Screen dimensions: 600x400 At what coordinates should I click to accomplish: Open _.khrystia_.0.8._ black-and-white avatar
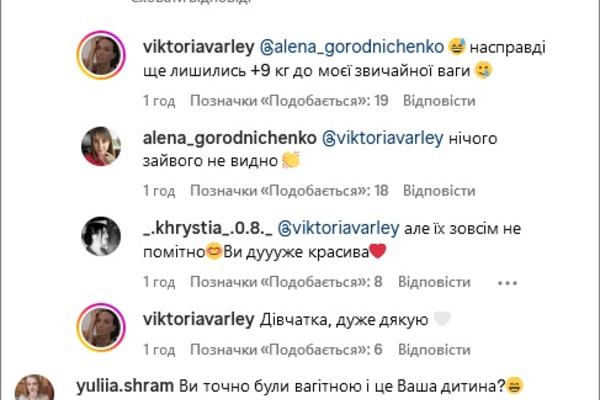(x=101, y=237)
